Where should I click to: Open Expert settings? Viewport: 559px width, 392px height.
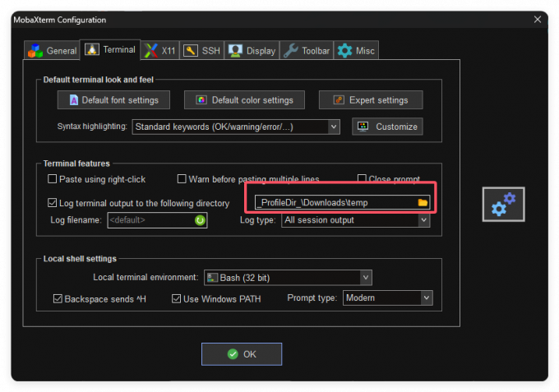[371, 100]
